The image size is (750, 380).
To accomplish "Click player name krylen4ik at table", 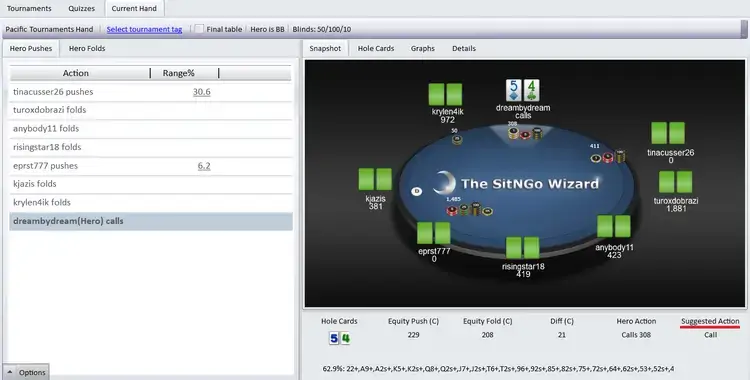I will pos(447,112).
